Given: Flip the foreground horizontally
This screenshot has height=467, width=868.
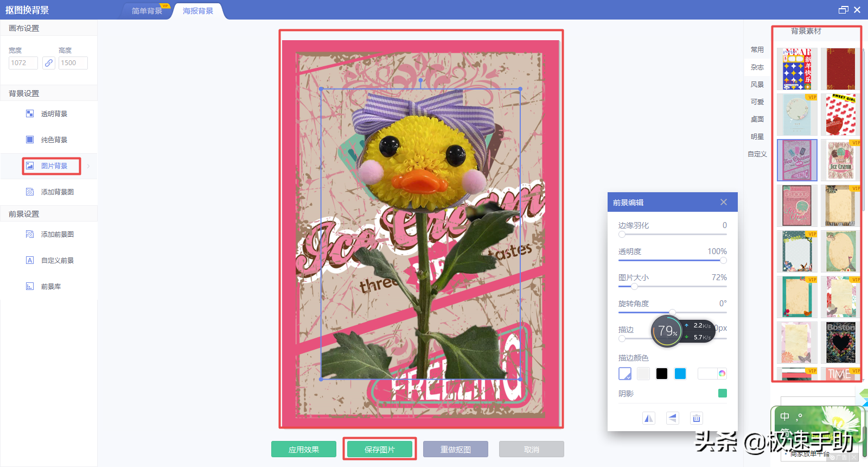Looking at the screenshot, I should click(x=649, y=418).
